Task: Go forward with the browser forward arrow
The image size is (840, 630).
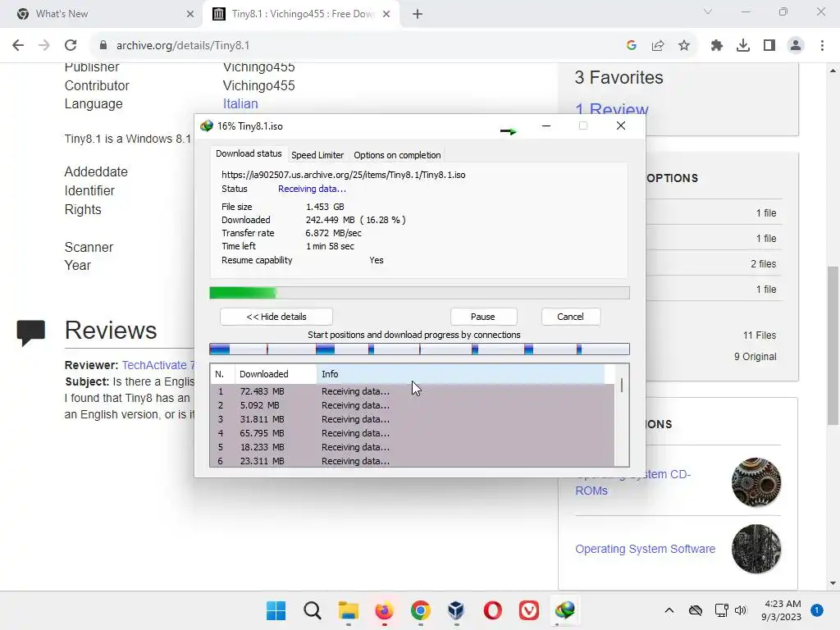Action: point(44,46)
